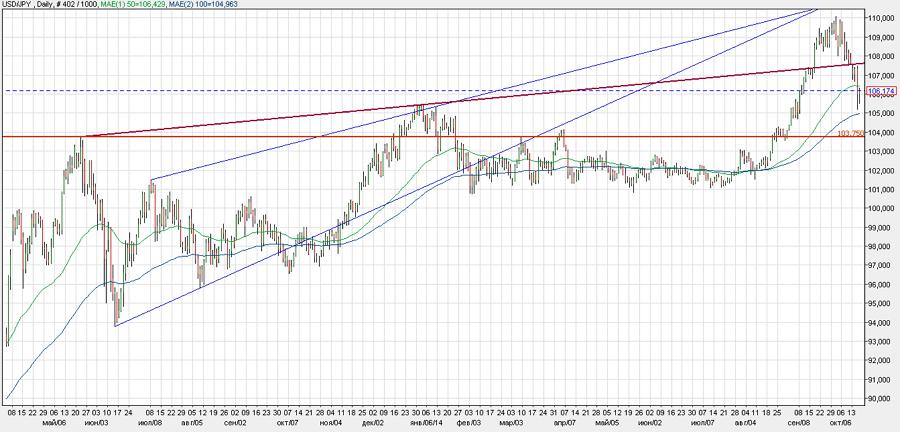Image resolution: width=900 pixels, height=432 pixels.
Task: Click the 106,174 current price tag
Action: coord(879,91)
